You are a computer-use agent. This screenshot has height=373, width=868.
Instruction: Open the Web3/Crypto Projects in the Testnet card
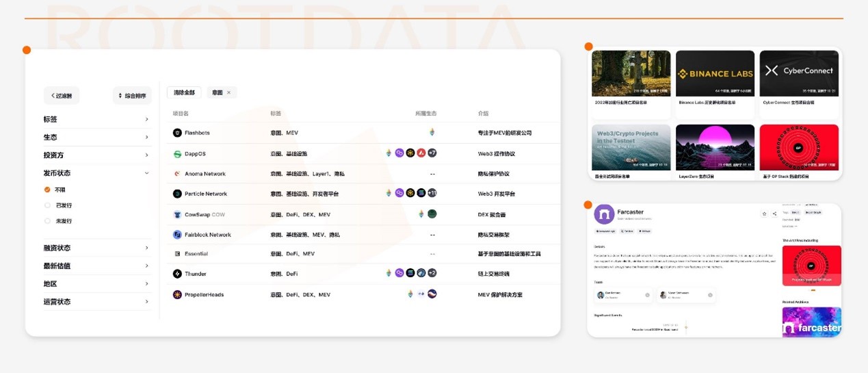[x=631, y=152]
